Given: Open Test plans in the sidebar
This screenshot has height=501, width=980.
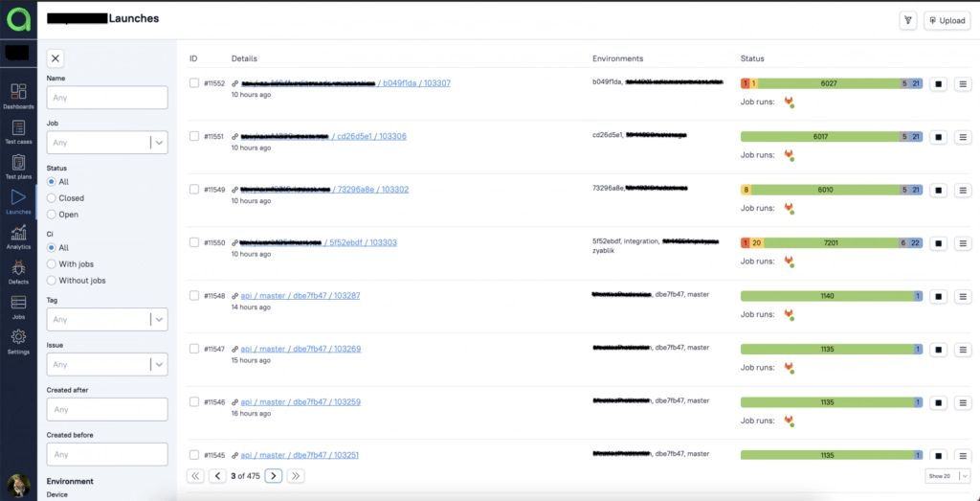Looking at the screenshot, I should 18,165.
